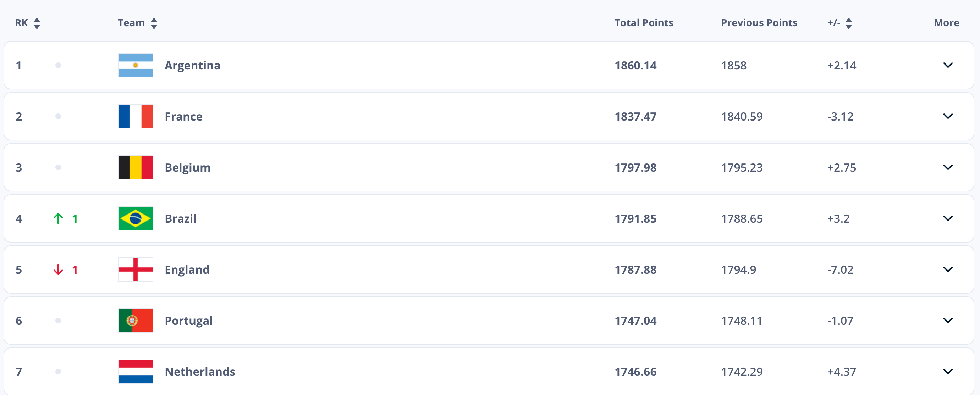
Task: Expand the Netherlands row details chevron
Action: (x=948, y=372)
